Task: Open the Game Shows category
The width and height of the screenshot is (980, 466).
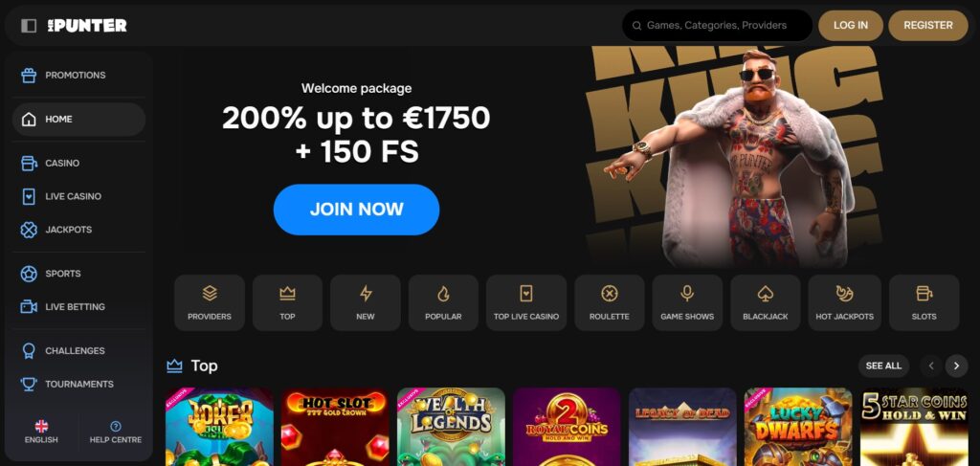Action: 687,302
